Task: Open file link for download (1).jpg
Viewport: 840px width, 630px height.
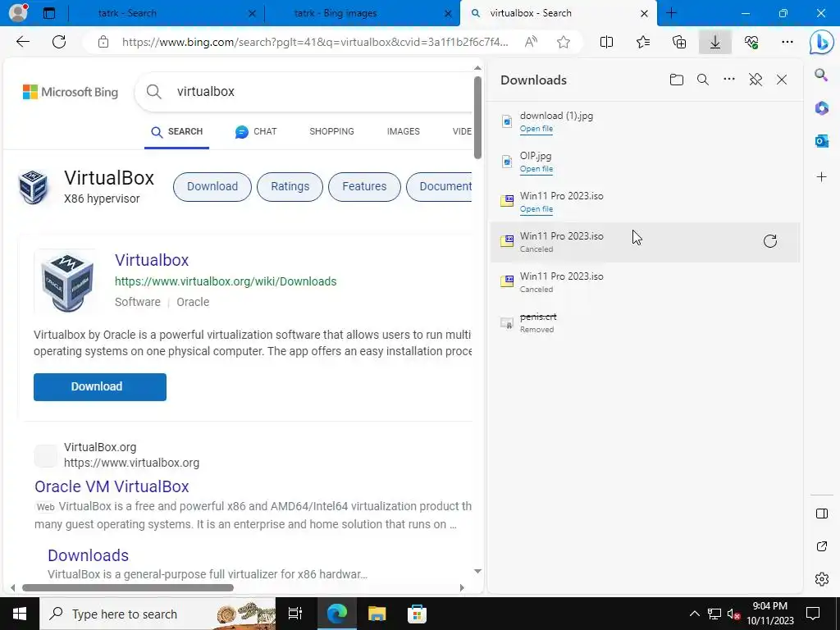Action: pyautogui.click(x=536, y=129)
